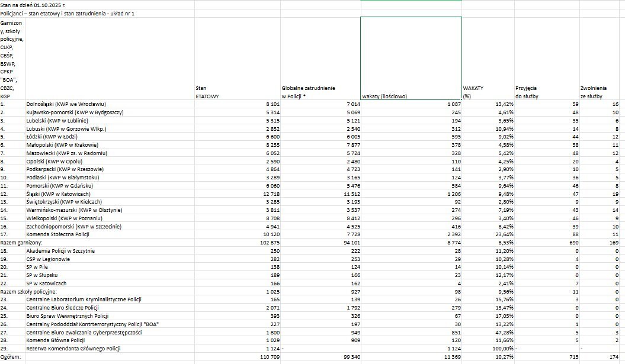This screenshot has height=364, width=625.
Task: Click the 'Policjanci – stan etatowy' subtitle cell
Action: (x=68, y=13)
